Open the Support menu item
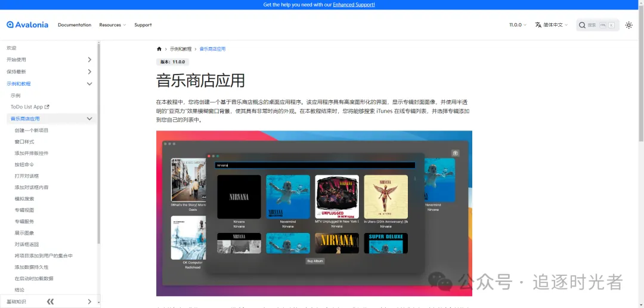The height and width of the screenshot is (308, 644). 143,25
